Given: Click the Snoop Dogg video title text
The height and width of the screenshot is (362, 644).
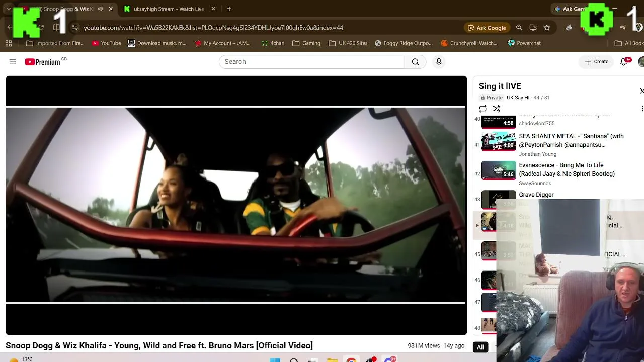Looking at the screenshot, I should [159, 345].
